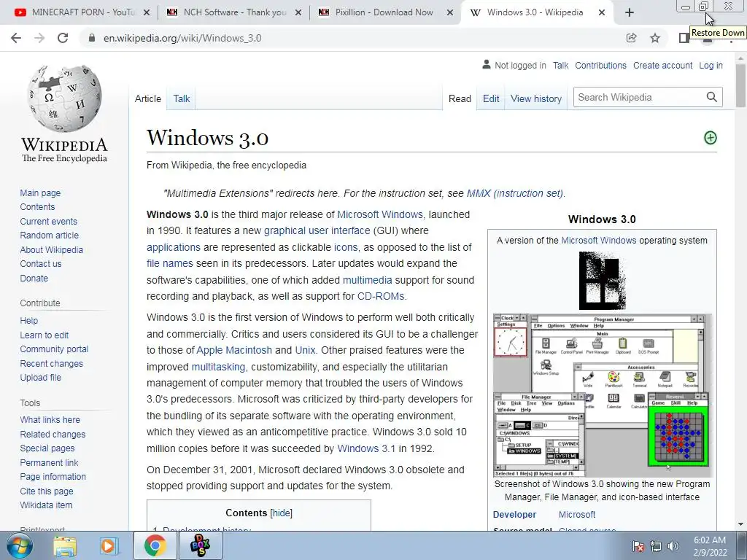Switch to the NCH Software tab
This screenshot has height=560, width=747.
pyautogui.click(x=233, y=12)
